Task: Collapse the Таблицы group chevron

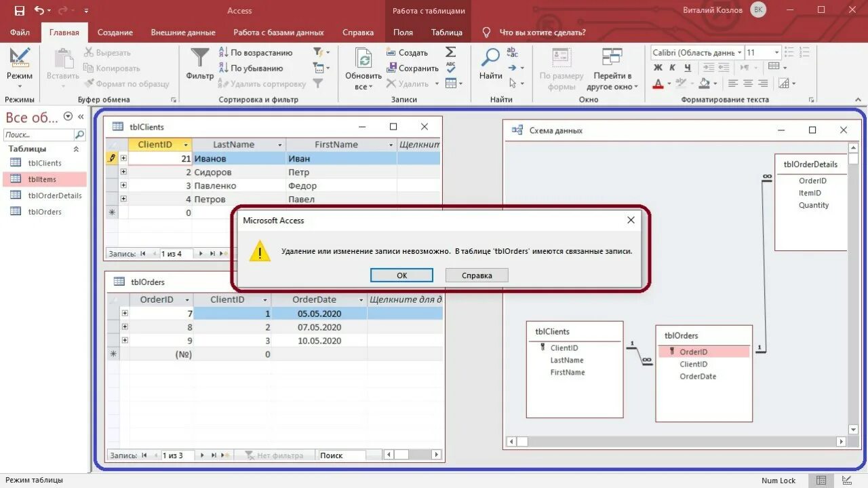Action: [76, 149]
